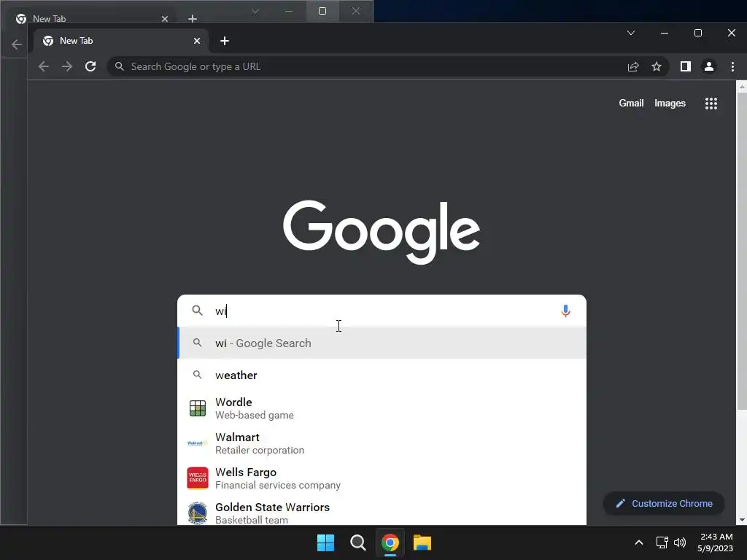747x560 pixels.
Task: Open the tab search chevron in the front window
Action: point(631,33)
